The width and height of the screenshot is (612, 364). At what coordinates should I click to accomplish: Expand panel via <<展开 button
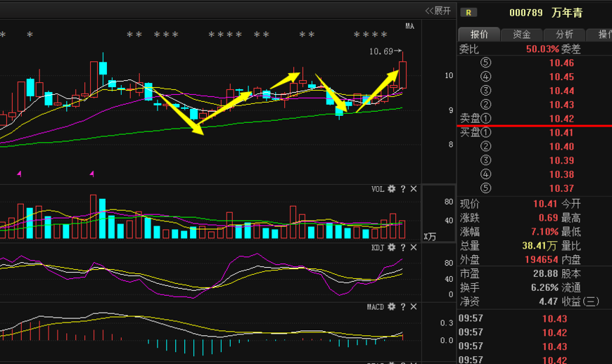pyautogui.click(x=438, y=11)
